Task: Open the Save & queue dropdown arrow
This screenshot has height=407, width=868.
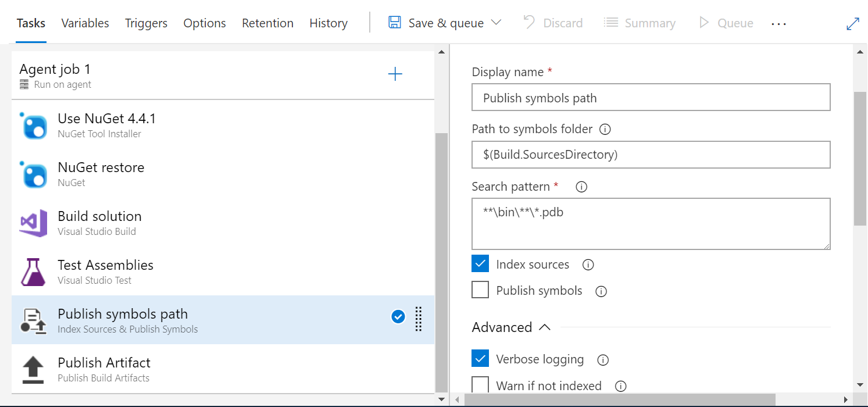Action: coord(496,23)
